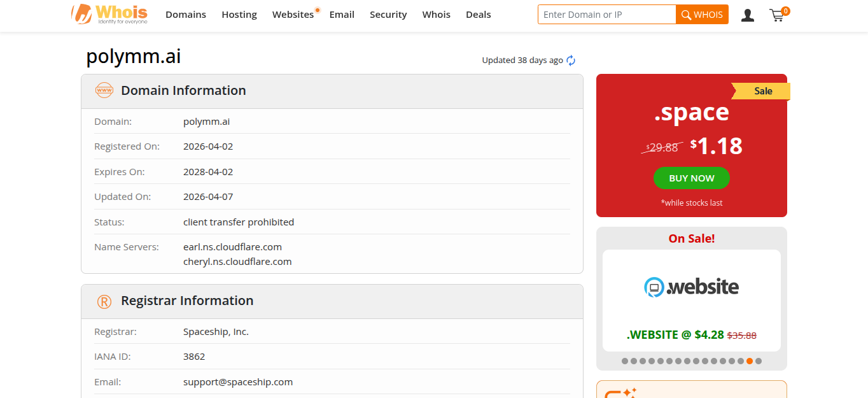Image resolution: width=868 pixels, height=398 pixels.
Task: Open the user account icon
Action: click(x=748, y=15)
